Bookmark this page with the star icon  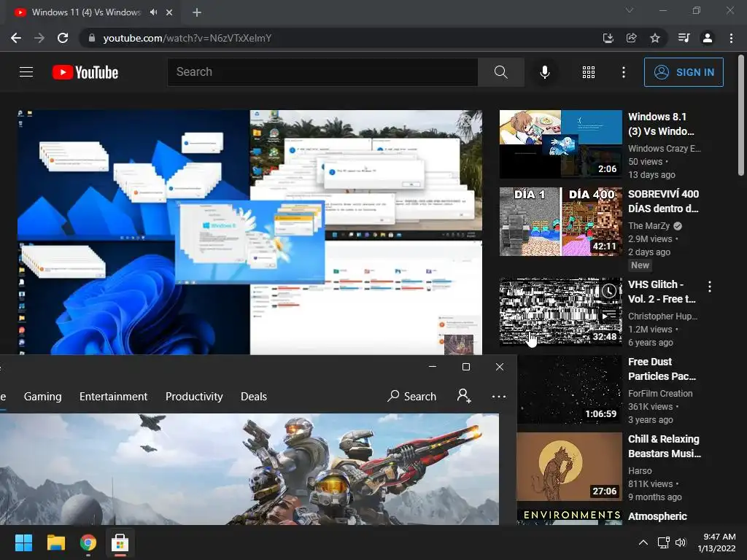pos(655,38)
